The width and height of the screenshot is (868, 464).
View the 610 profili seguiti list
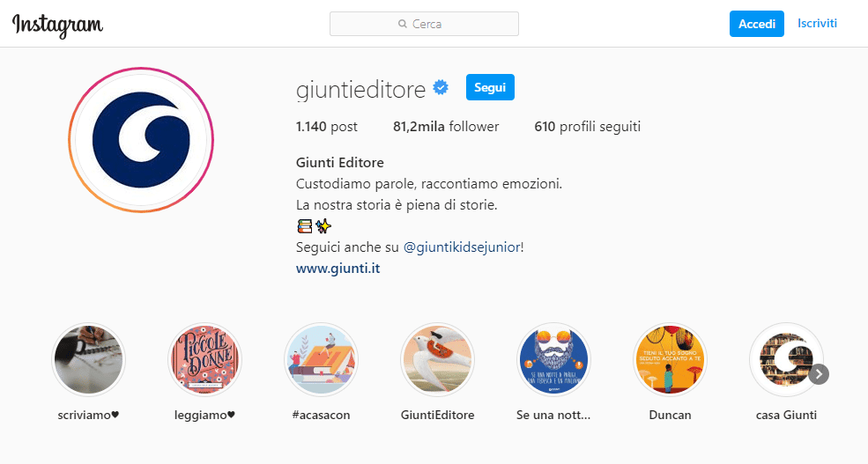pyautogui.click(x=588, y=127)
